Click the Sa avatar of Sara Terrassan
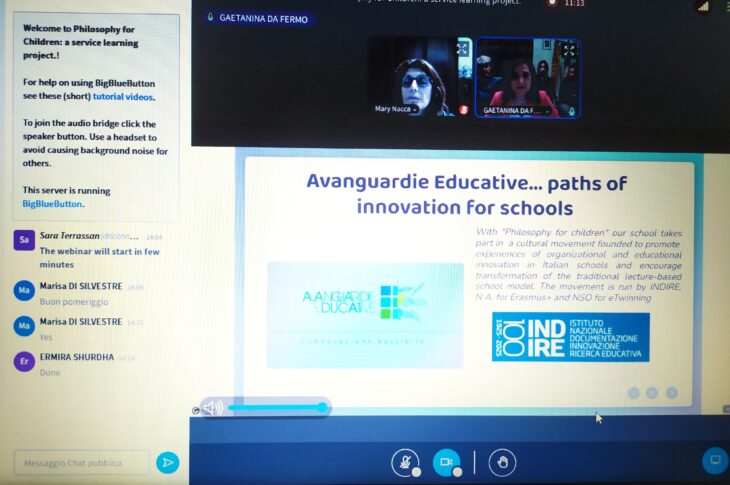 coord(24,240)
